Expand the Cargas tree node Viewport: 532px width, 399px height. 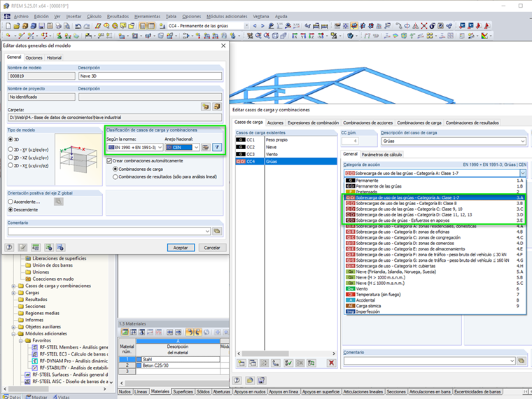(13, 293)
